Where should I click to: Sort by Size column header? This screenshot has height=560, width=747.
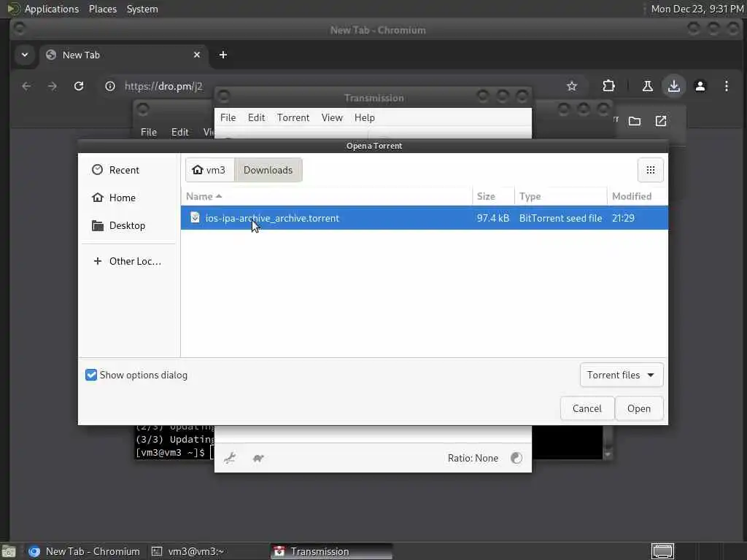point(494,196)
